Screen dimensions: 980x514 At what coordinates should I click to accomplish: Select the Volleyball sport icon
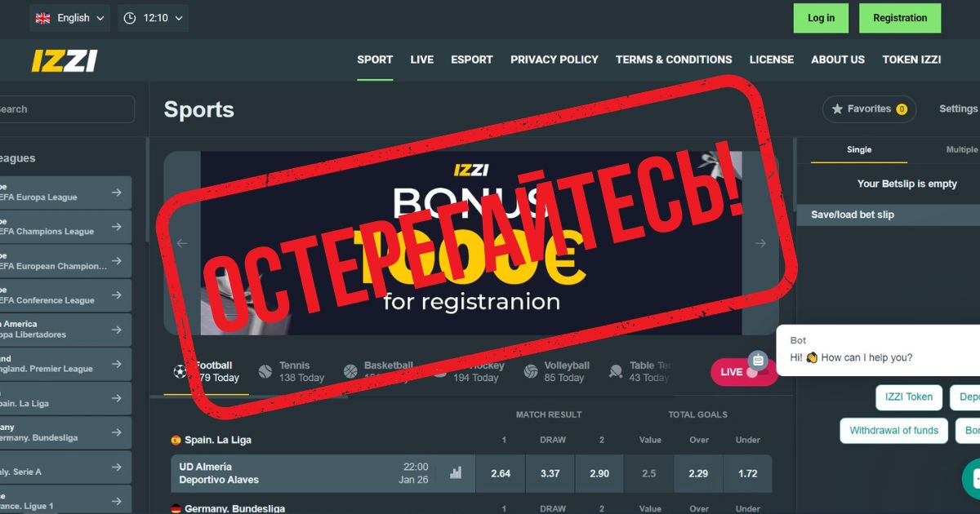pos(531,371)
